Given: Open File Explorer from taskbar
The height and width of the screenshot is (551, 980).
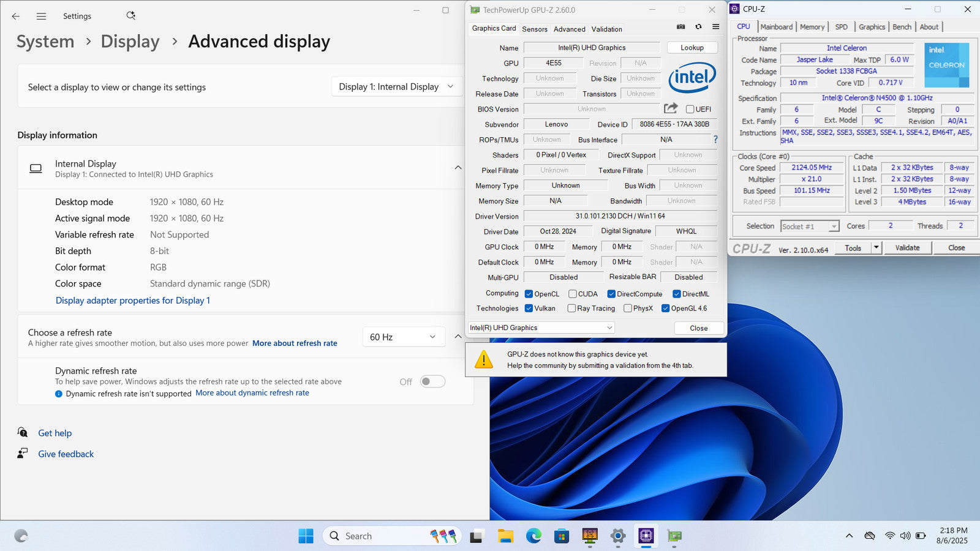Looking at the screenshot, I should (505, 536).
